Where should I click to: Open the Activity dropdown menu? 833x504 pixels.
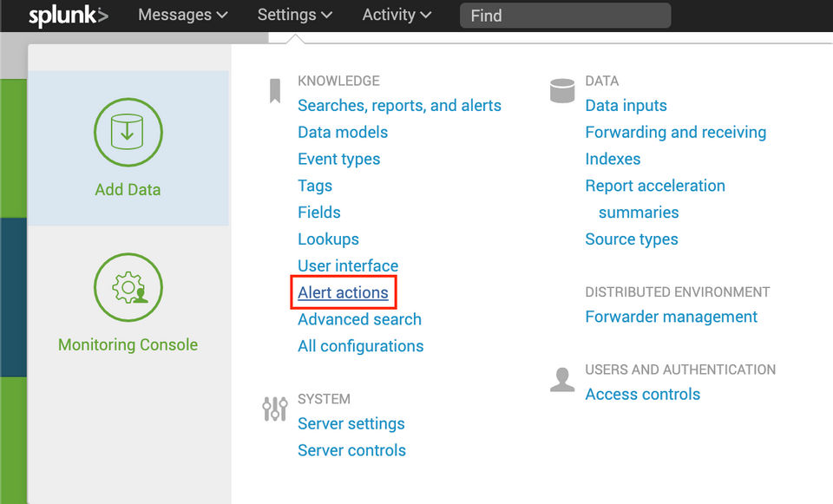point(397,15)
